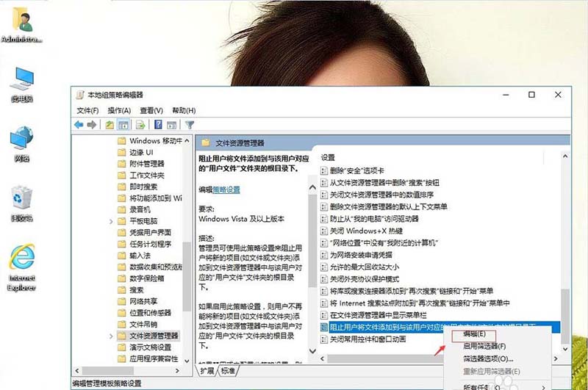
Task: Select the 任务计划程序 tree item
Action: 151,245
